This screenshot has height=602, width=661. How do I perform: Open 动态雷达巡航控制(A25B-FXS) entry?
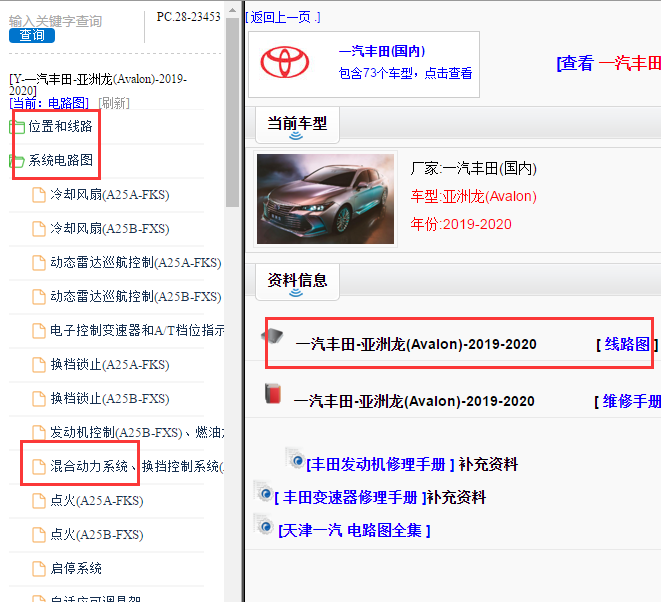point(136,297)
